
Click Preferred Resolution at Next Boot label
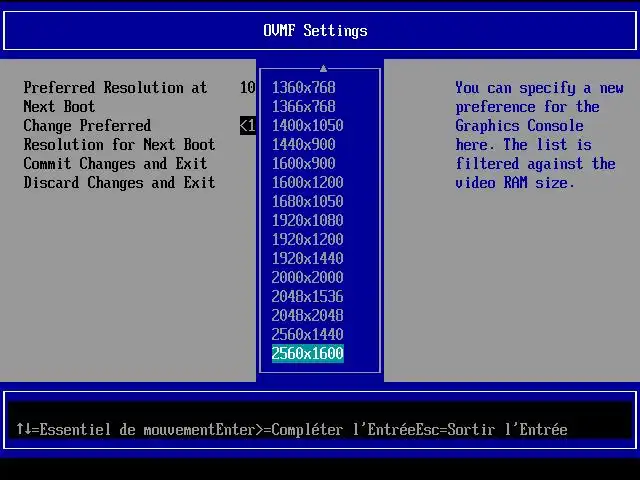point(115,97)
